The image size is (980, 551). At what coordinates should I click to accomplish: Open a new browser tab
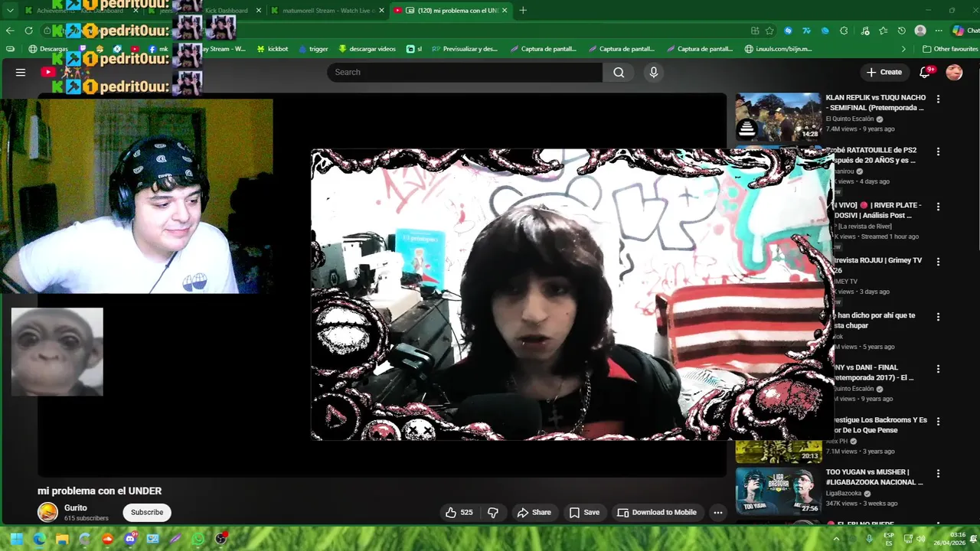point(523,11)
